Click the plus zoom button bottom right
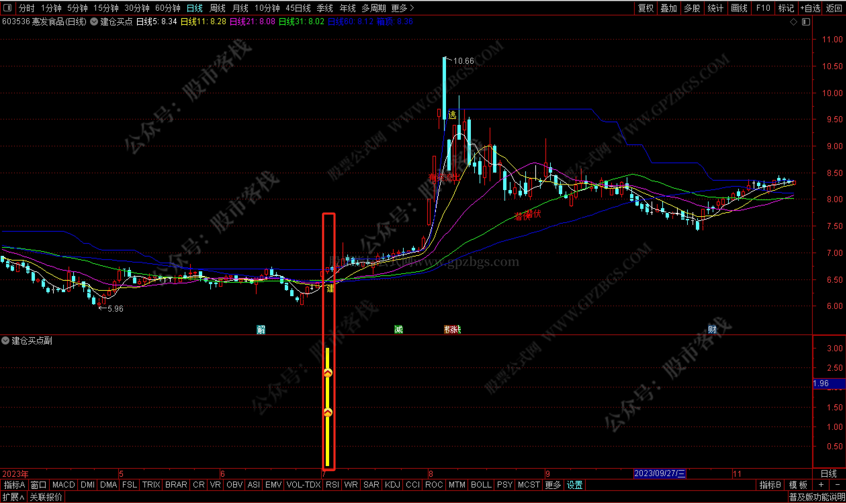The width and height of the screenshot is (846, 504). click(821, 485)
